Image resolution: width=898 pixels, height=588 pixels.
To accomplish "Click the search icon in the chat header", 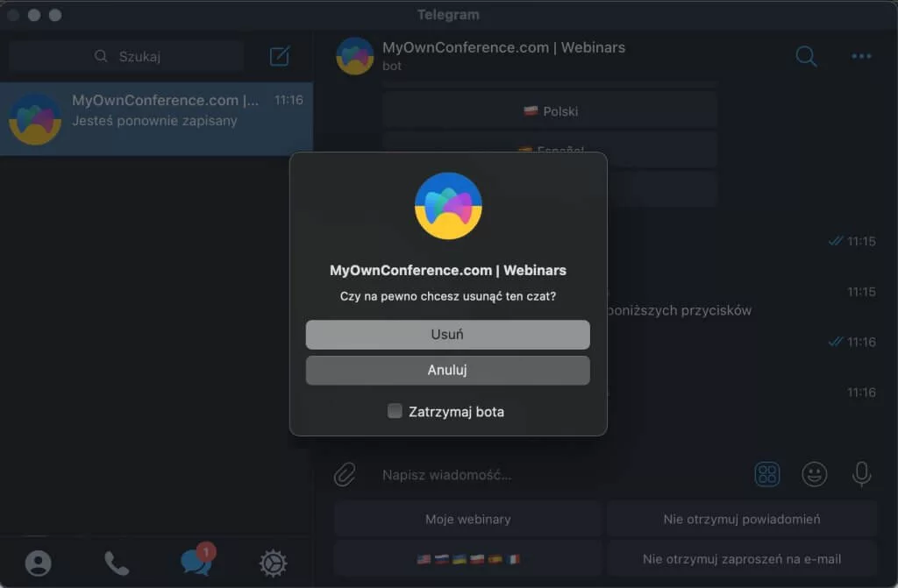I will point(806,56).
